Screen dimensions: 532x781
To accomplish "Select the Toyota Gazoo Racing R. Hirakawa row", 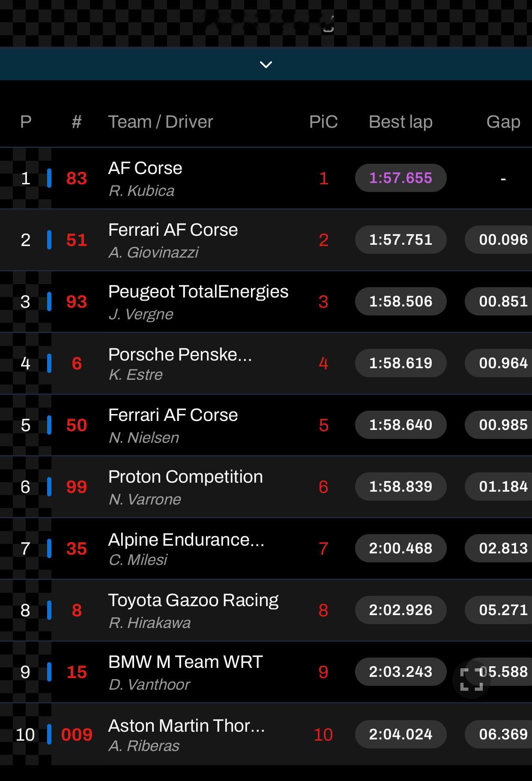I will click(x=266, y=610).
